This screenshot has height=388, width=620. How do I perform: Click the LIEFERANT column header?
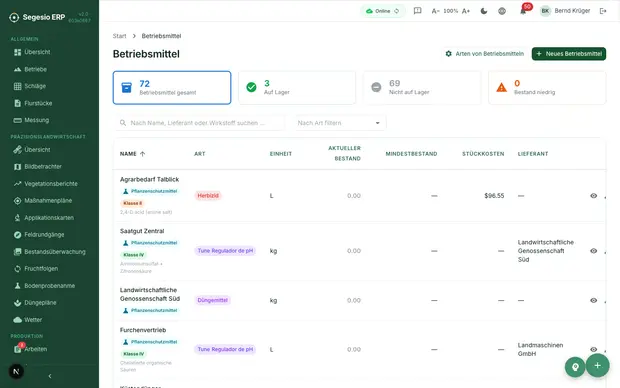point(533,154)
